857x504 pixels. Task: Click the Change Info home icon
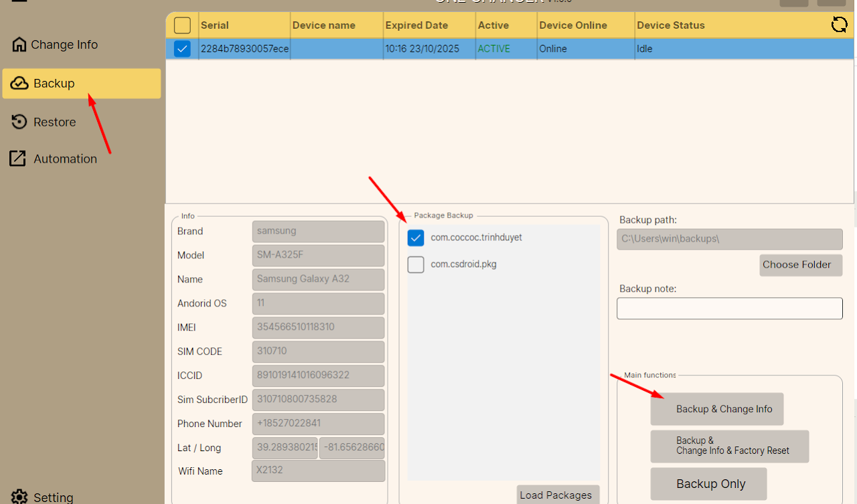[19, 45]
